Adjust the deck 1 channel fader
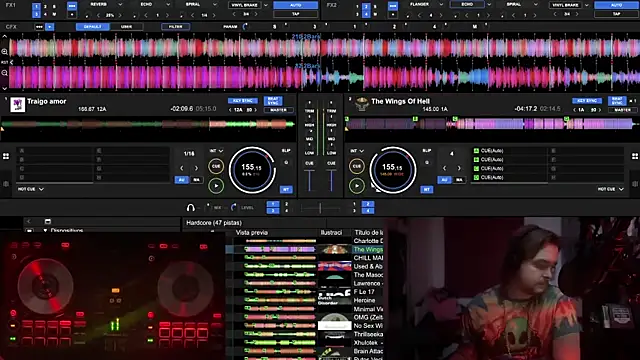 pos(309,180)
